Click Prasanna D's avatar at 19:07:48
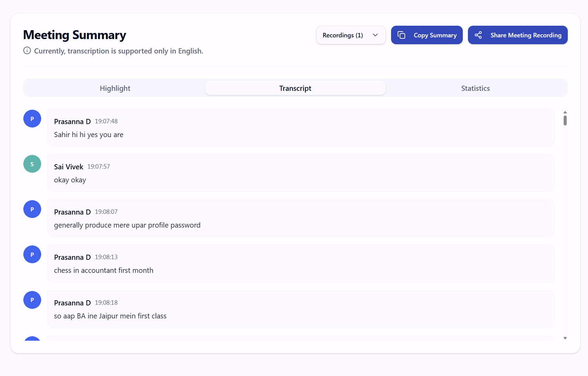The width and height of the screenshot is (588, 376). pos(32,119)
